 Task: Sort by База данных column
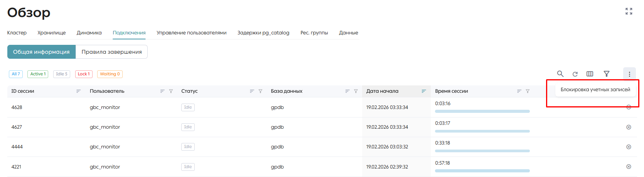click(x=347, y=91)
